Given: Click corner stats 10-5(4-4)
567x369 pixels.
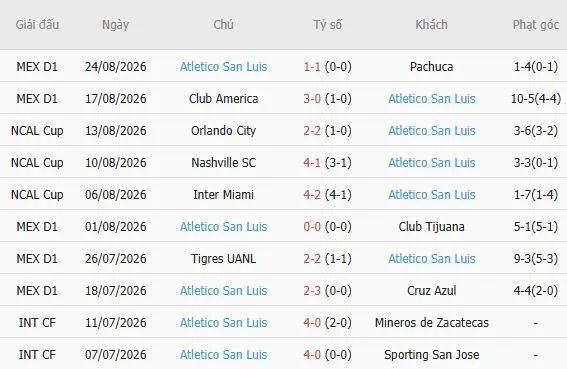Looking at the screenshot, I should click(536, 98).
